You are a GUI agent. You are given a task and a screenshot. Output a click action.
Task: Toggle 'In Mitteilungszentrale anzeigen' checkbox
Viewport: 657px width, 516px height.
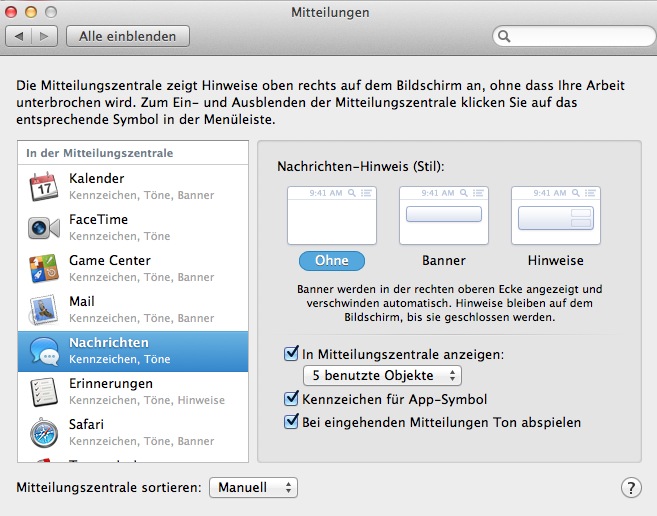(x=292, y=353)
